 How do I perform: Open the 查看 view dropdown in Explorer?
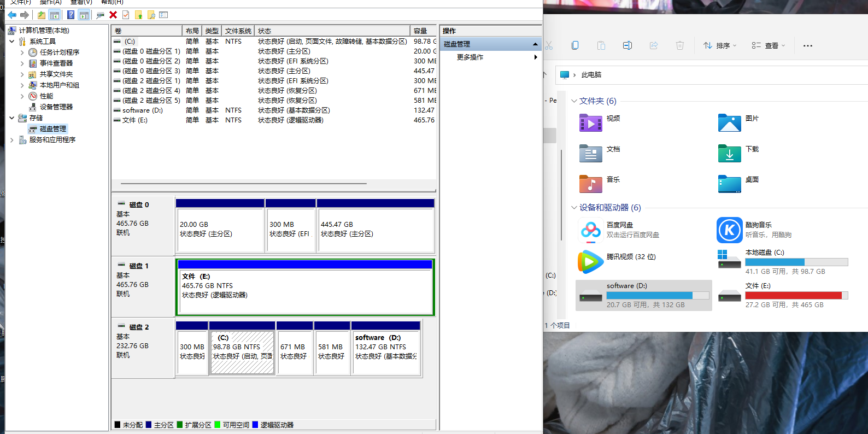point(768,45)
